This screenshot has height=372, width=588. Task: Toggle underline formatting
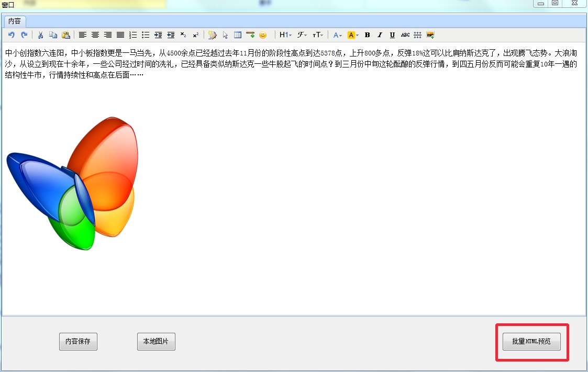tap(392, 35)
